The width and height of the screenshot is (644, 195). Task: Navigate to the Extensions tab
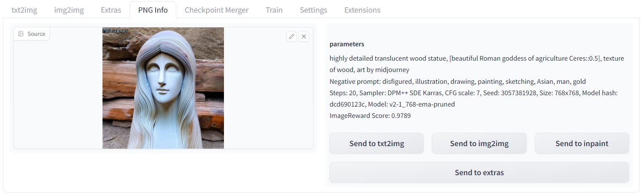(362, 10)
